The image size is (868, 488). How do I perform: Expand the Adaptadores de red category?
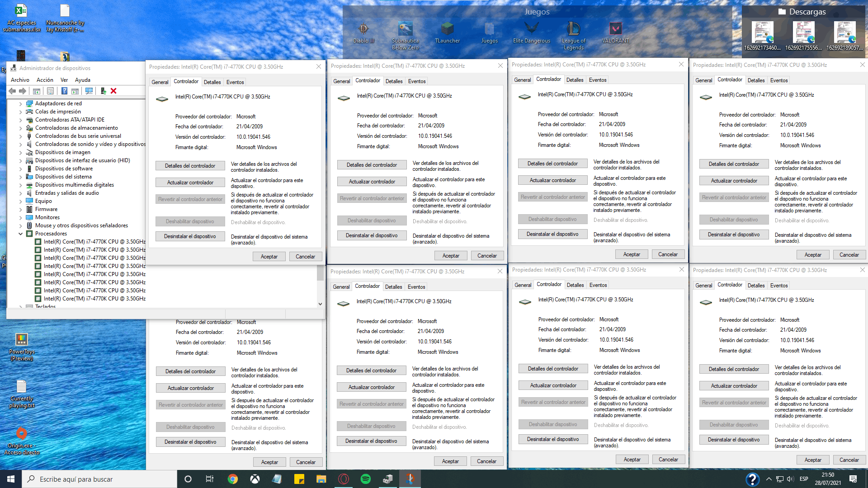20,103
